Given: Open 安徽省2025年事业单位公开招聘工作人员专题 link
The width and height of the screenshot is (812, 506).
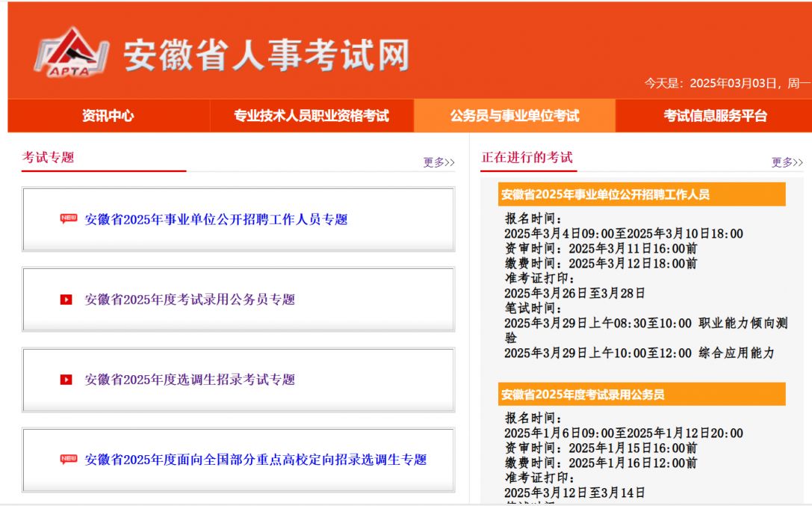Looking at the screenshot, I should pyautogui.click(x=216, y=220).
